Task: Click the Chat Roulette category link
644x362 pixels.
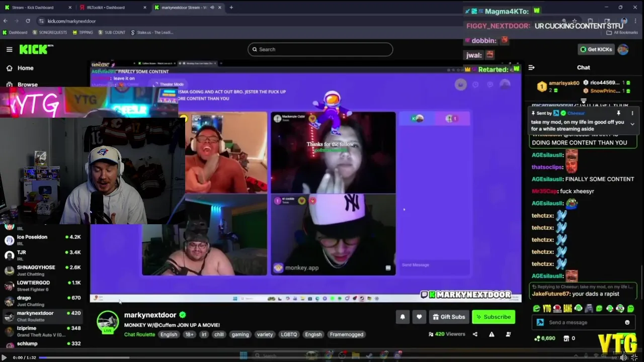Action: tap(139, 334)
